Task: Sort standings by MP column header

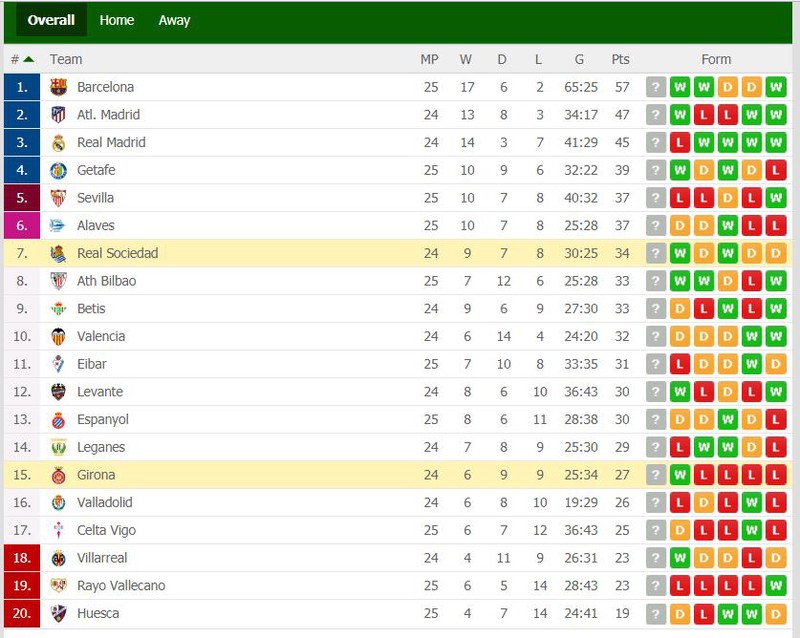Action: click(429, 60)
